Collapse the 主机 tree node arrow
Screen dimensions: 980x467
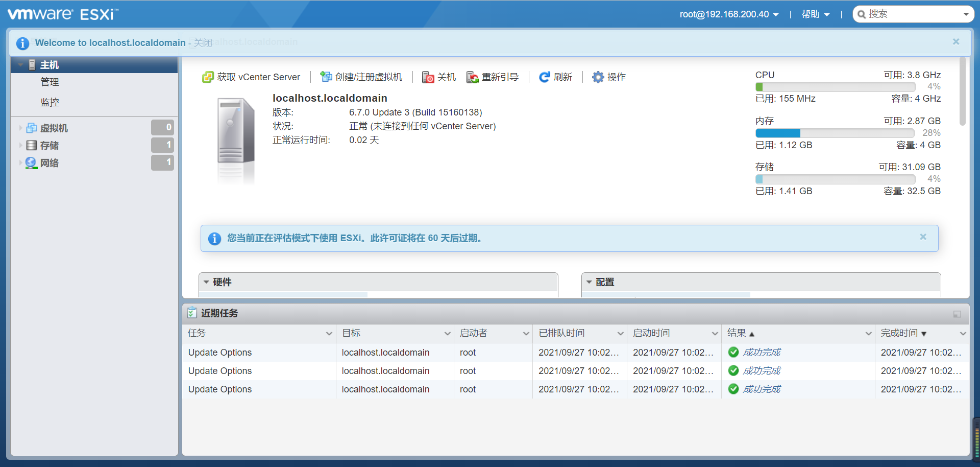pos(20,65)
